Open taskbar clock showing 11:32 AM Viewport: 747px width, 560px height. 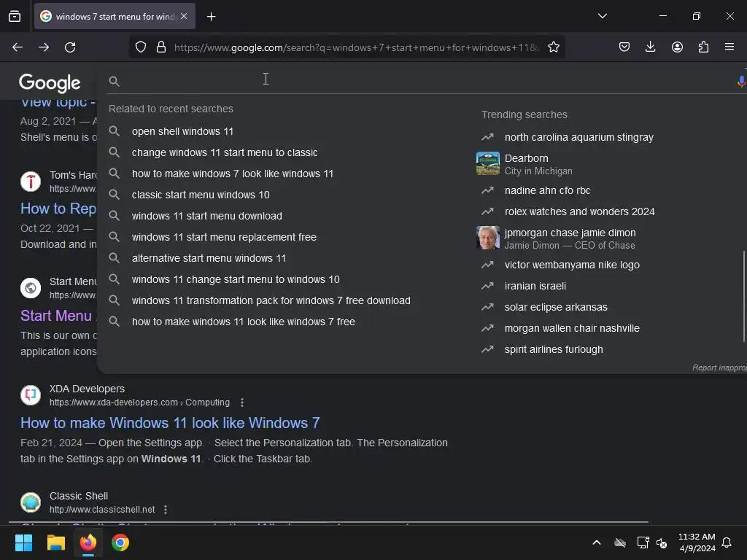coord(697,542)
